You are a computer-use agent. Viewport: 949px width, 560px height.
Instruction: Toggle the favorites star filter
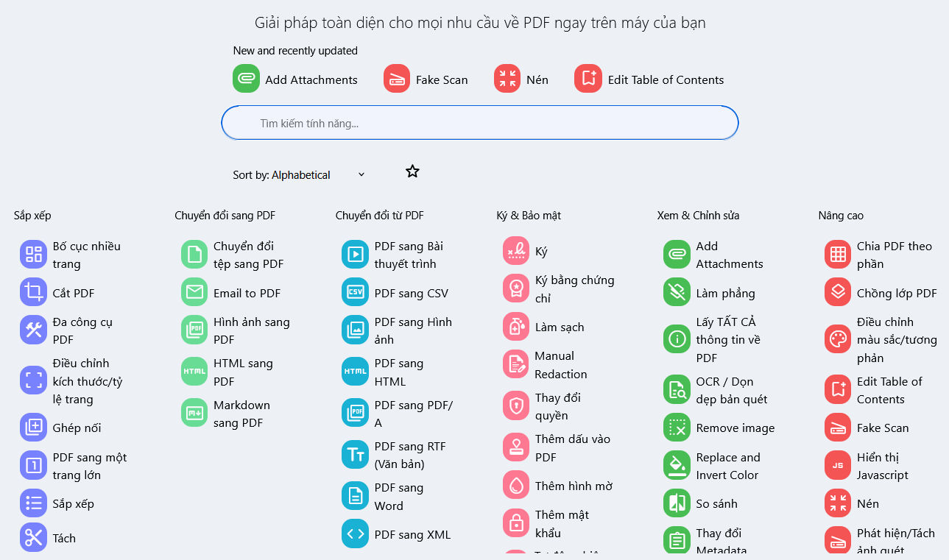tap(412, 171)
